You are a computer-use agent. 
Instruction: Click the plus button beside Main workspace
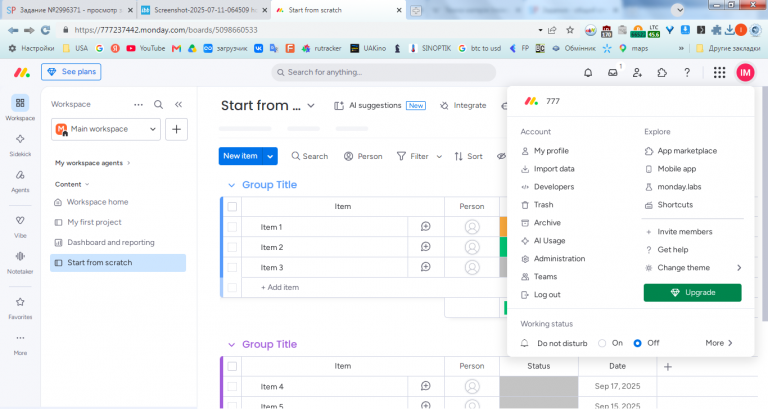pyautogui.click(x=176, y=129)
